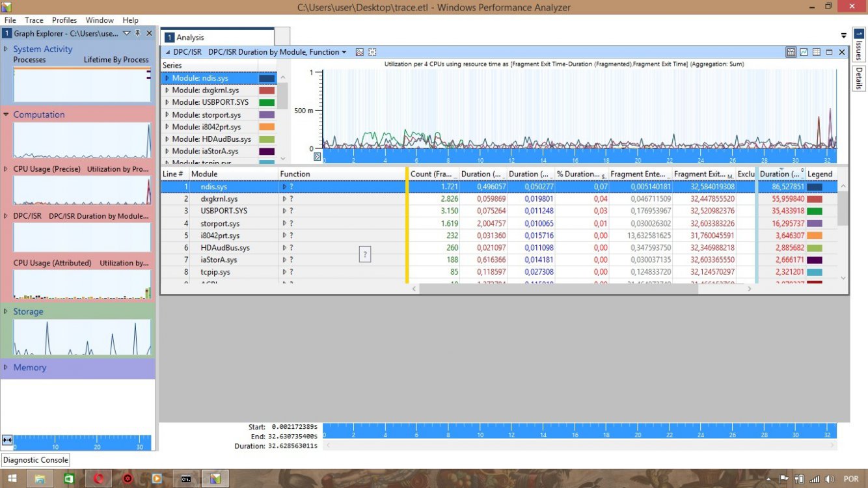Click the Series list vertical scrollbar
868x488 pixels.
[x=283, y=96]
